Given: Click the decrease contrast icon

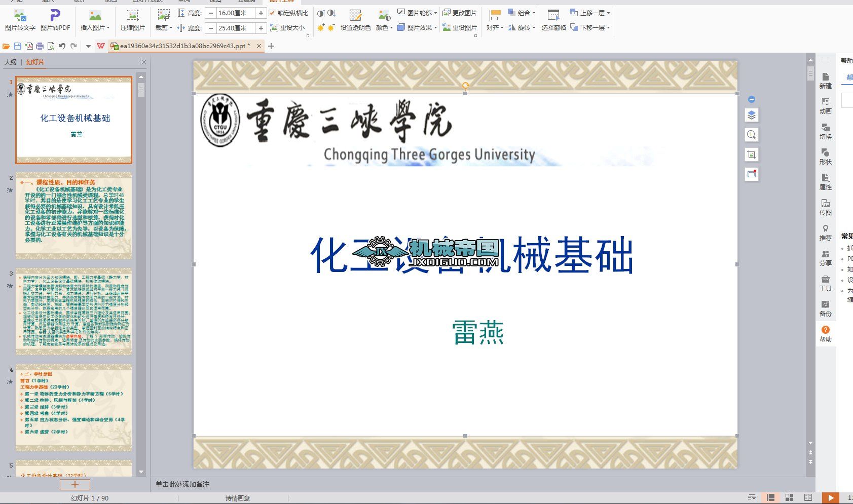Looking at the screenshot, I should (331, 13).
